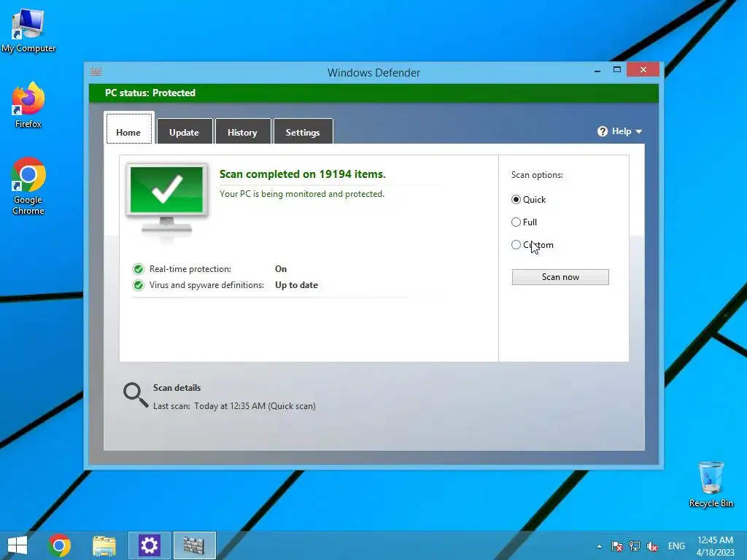Click the 'Scan details' heading
Viewport: 747px width, 560px height.
coord(177,388)
